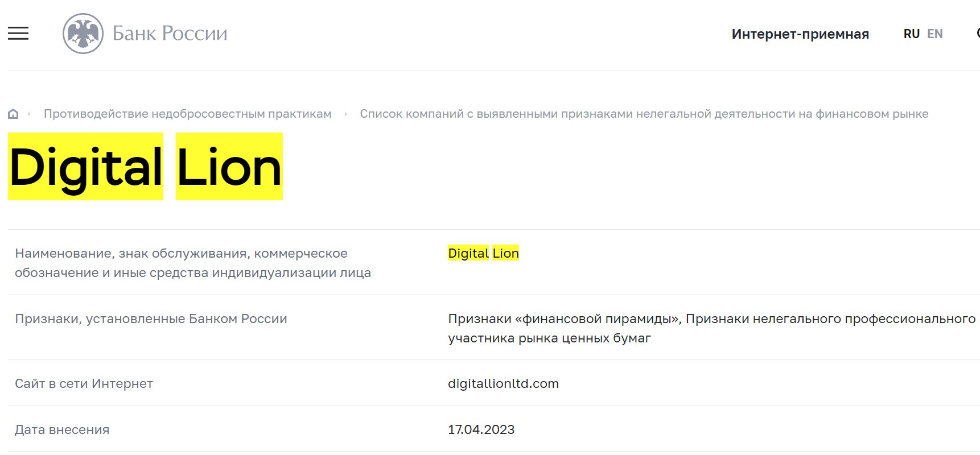Open Интернет-приемная link
The width and height of the screenshot is (980, 455).
[800, 34]
